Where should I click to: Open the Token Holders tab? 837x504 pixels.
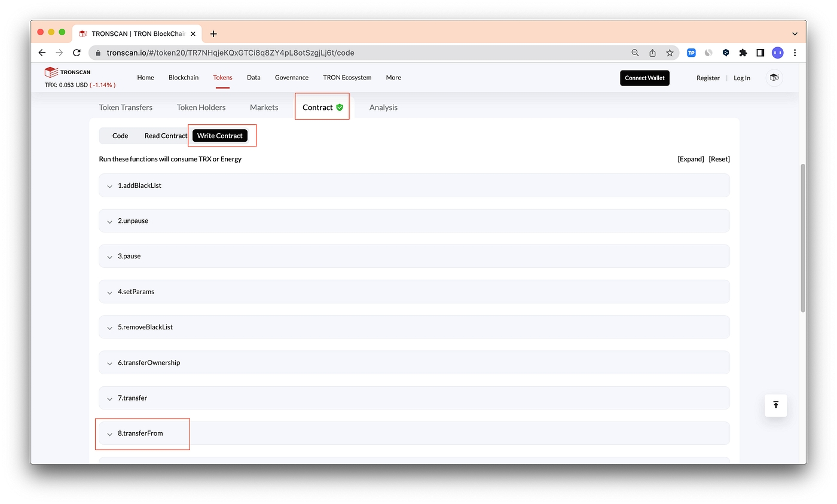(201, 108)
